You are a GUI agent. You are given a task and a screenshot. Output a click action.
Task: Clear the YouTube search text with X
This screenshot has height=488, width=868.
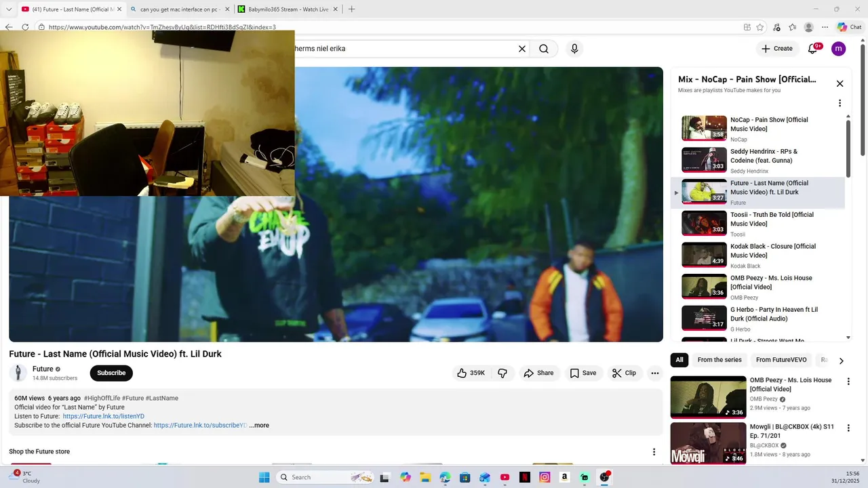click(x=522, y=49)
